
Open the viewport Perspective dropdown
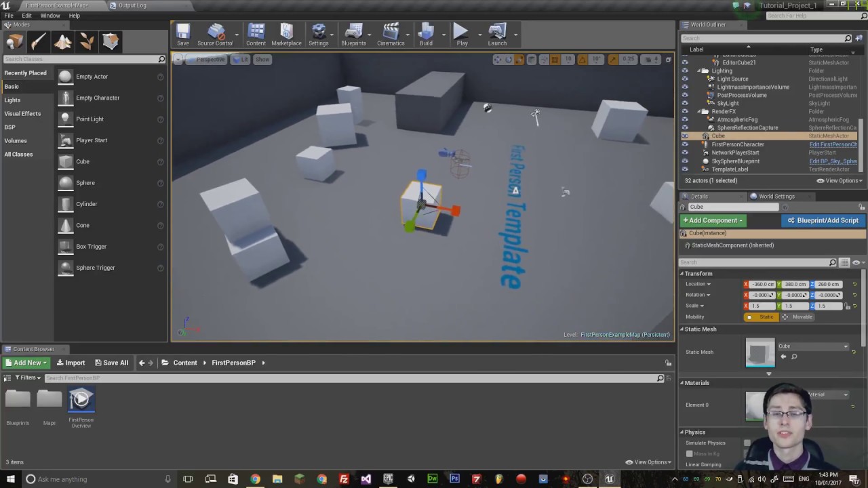tap(208, 60)
